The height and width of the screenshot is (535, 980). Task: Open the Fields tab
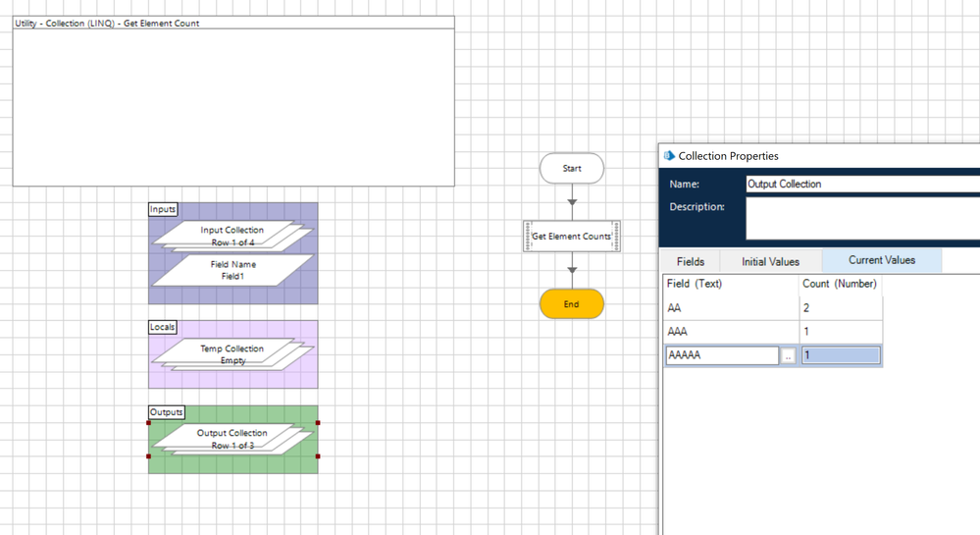[x=691, y=261]
